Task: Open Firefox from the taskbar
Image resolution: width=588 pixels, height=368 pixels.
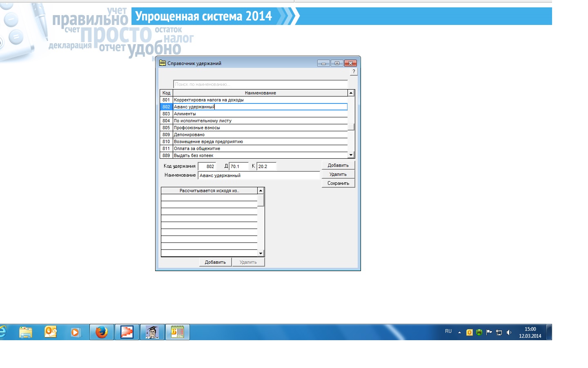Action: tap(102, 332)
